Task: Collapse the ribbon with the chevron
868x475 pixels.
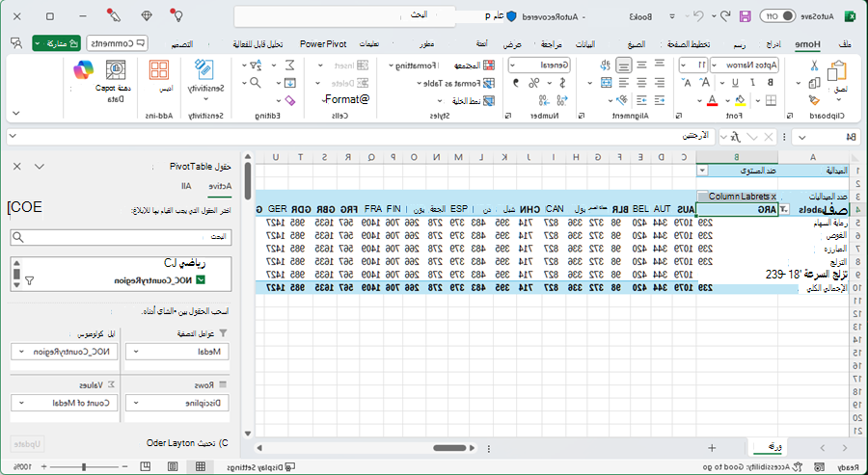Action: click(16, 113)
